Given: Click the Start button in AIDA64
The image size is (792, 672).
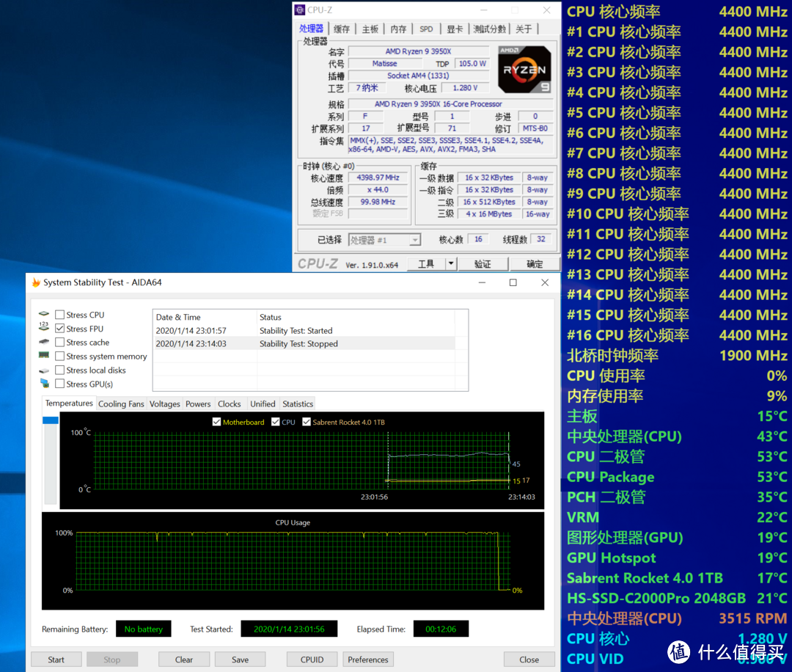Looking at the screenshot, I should click(x=56, y=660).
